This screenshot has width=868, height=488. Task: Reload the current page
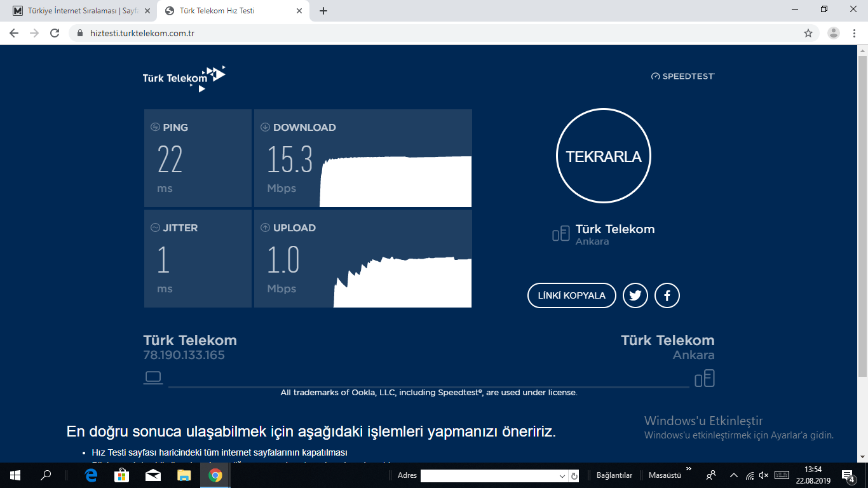pyautogui.click(x=55, y=33)
